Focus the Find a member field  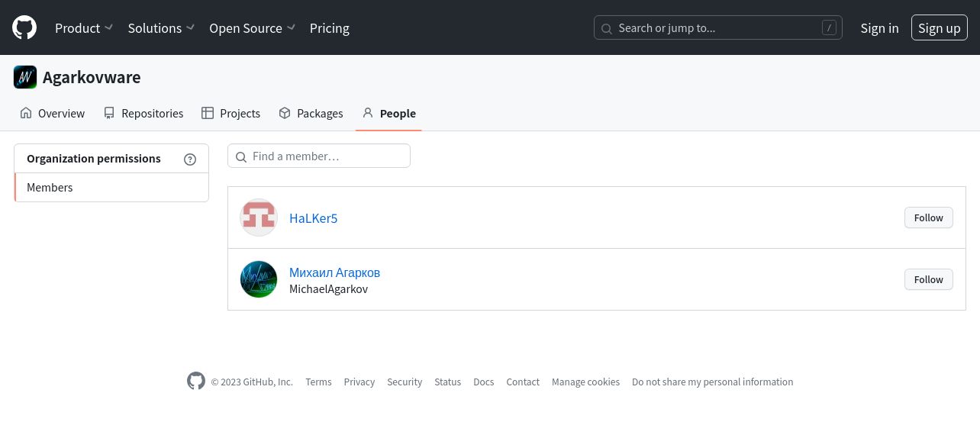(x=319, y=156)
